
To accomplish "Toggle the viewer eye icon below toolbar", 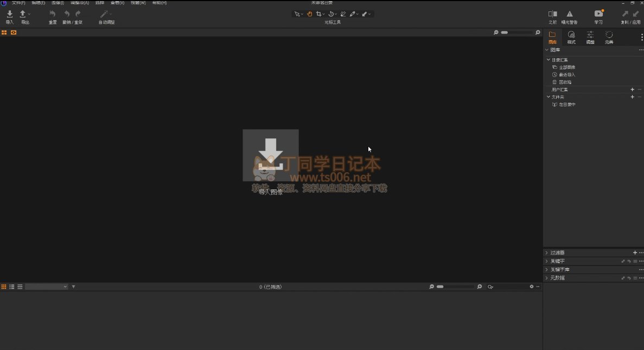I will [x=14, y=33].
